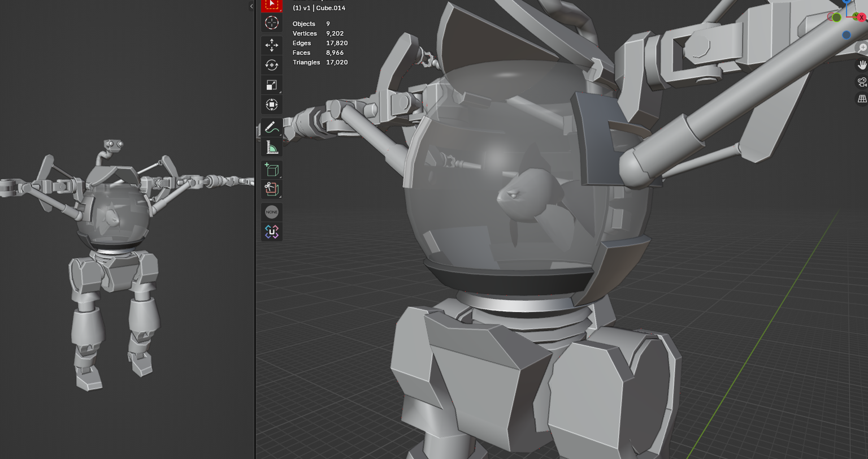Viewport: 868px width, 459px height.
Task: Select the Annotate pencil tool
Action: (x=272, y=128)
